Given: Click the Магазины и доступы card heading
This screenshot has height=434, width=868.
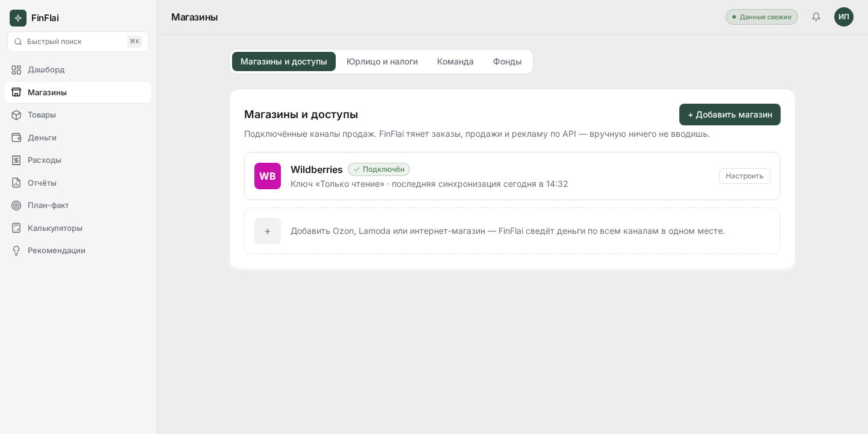Looking at the screenshot, I should [301, 115].
